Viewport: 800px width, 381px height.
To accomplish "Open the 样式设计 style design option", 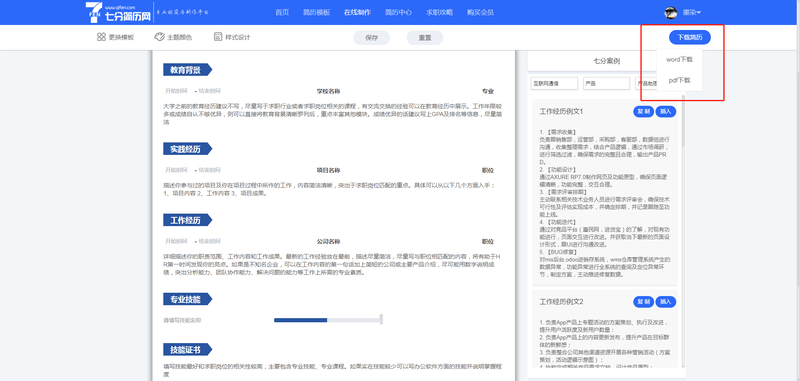I will pyautogui.click(x=232, y=37).
